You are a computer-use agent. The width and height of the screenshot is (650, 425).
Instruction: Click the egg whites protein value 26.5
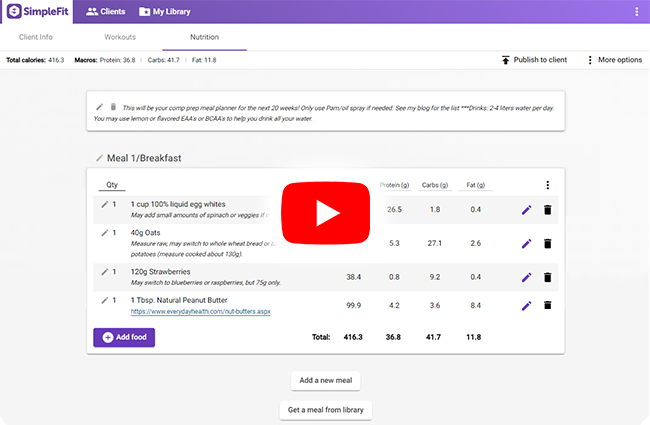coord(394,210)
